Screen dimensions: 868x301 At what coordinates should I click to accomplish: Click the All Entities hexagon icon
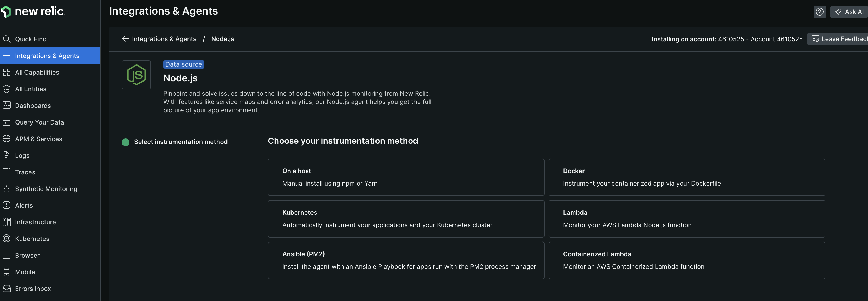pos(7,89)
